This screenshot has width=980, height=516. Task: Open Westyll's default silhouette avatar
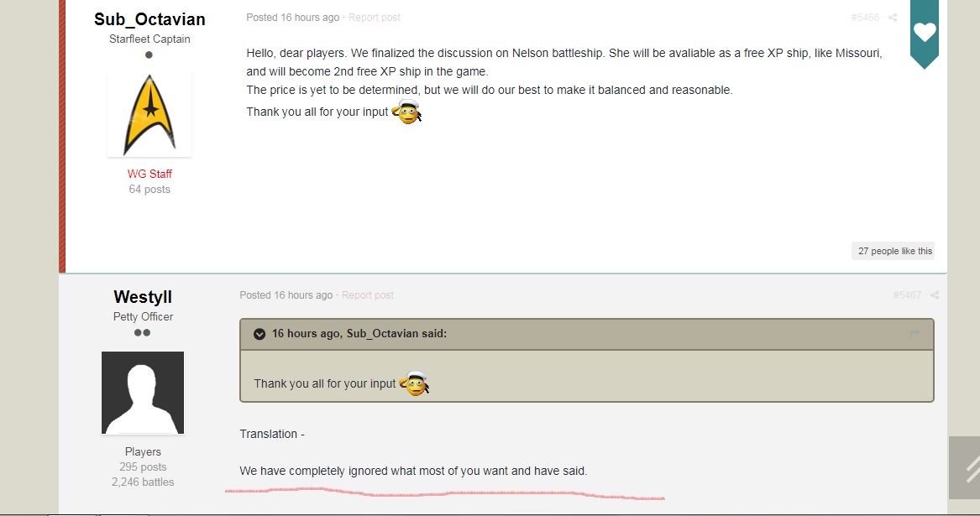(x=143, y=393)
